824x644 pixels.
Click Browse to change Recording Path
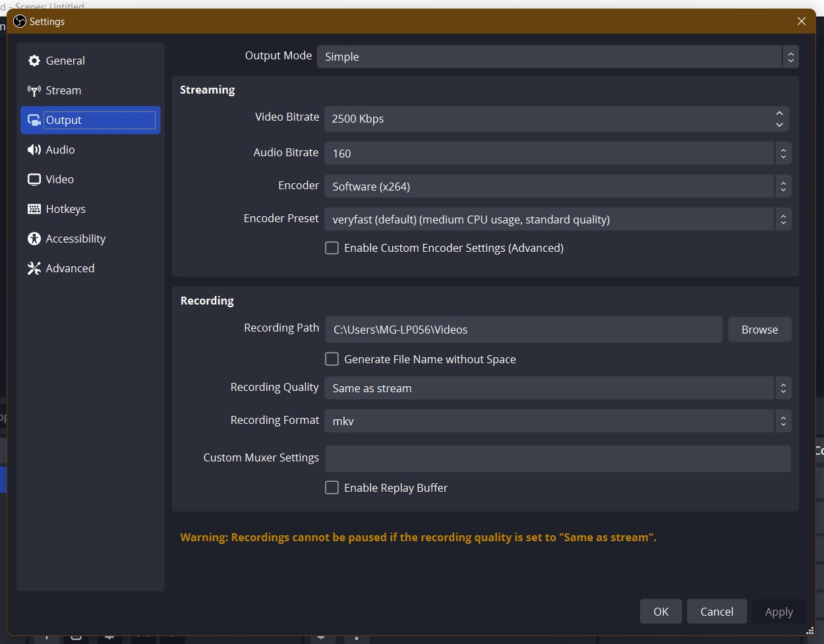point(759,329)
